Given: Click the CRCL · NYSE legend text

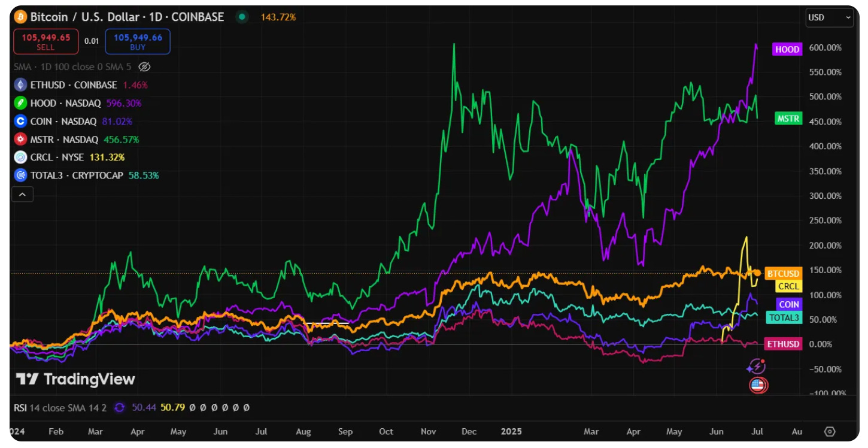Looking at the screenshot, I should (x=57, y=158).
